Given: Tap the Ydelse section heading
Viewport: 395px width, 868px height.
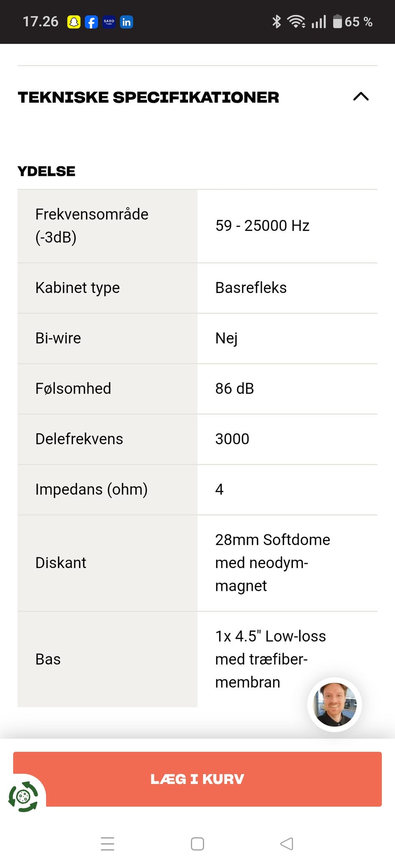Looking at the screenshot, I should click(x=46, y=171).
